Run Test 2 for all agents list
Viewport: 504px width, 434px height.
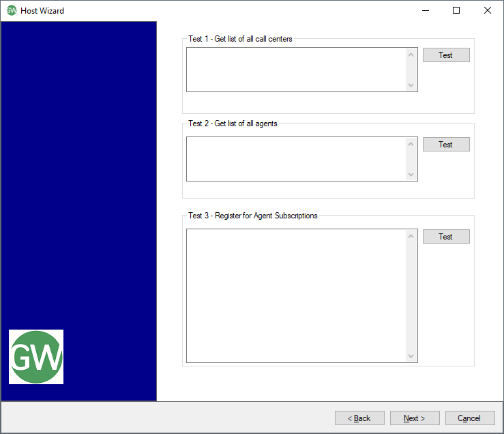coord(446,145)
